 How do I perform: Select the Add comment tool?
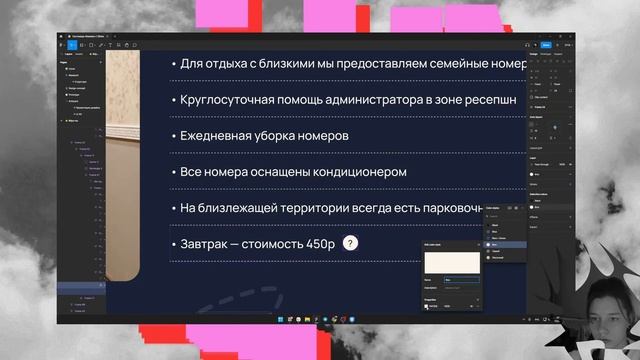[x=135, y=45]
